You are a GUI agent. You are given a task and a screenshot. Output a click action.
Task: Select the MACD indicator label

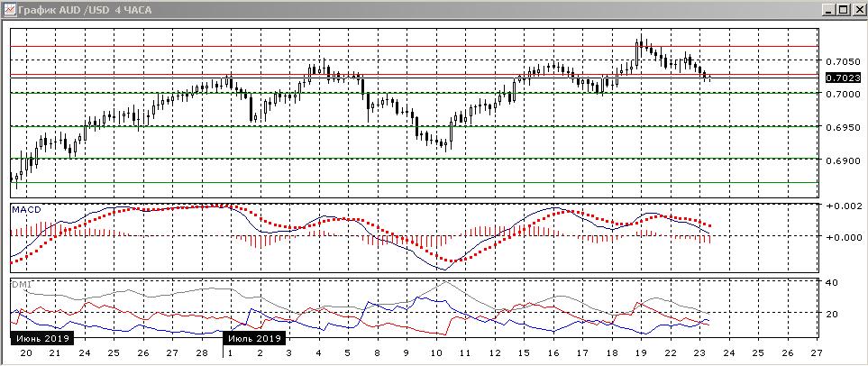point(26,209)
